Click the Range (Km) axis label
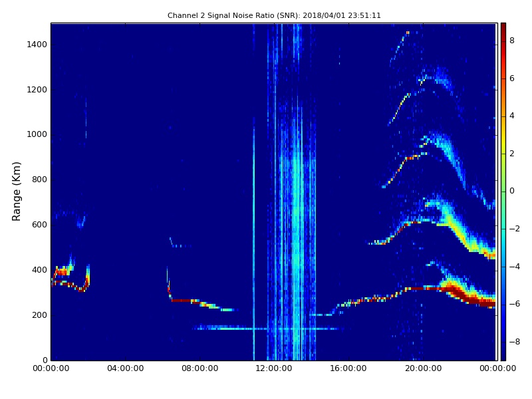 pos(16,192)
